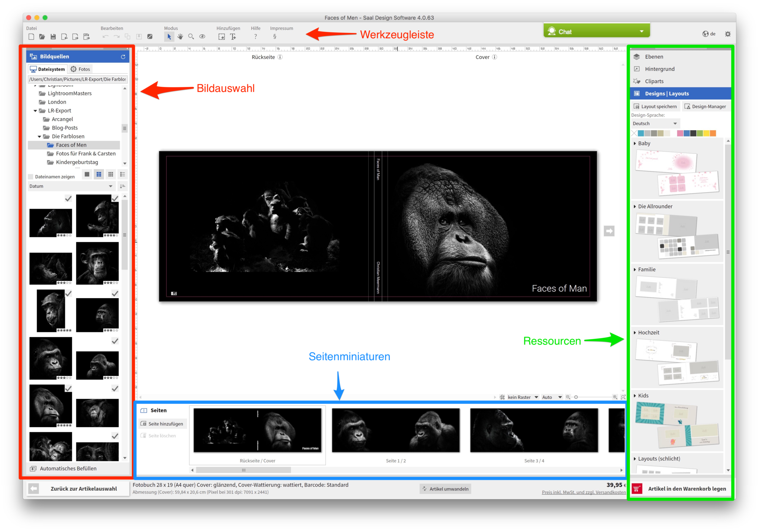Open settings with the gear icon
759x532 pixels.
pyautogui.click(x=727, y=34)
